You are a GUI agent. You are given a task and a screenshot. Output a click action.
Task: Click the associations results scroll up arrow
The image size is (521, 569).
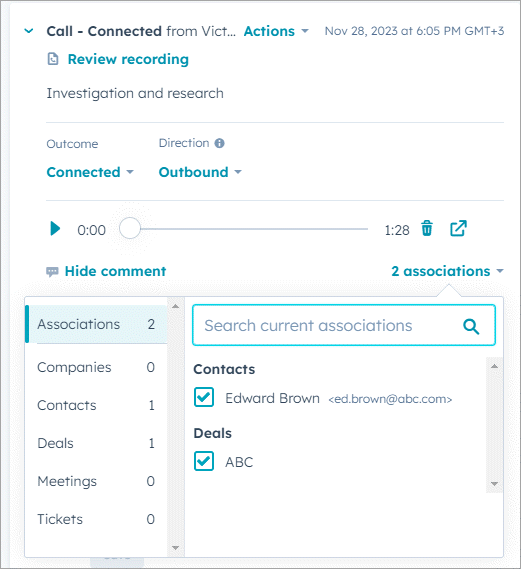click(494, 366)
